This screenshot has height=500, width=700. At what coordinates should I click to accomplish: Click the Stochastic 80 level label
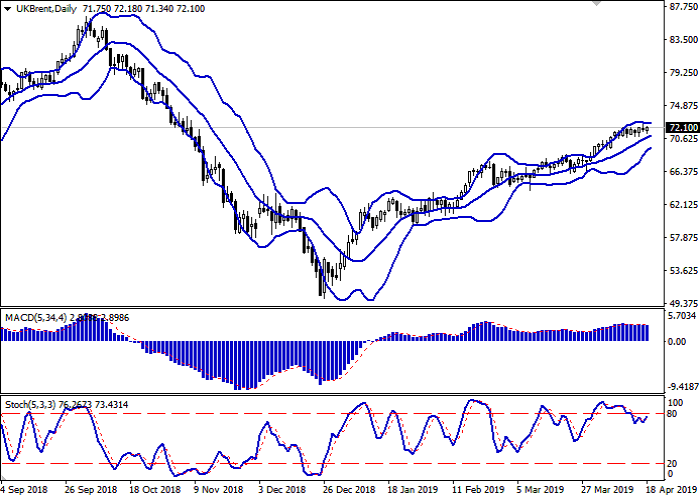[x=673, y=413]
